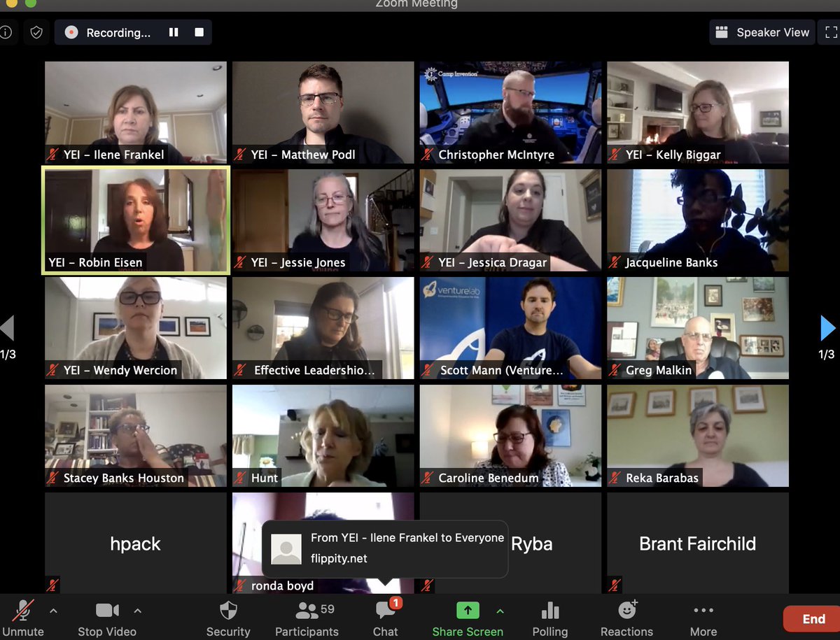Select YEI - Matthew Podl video tile

coord(323,113)
